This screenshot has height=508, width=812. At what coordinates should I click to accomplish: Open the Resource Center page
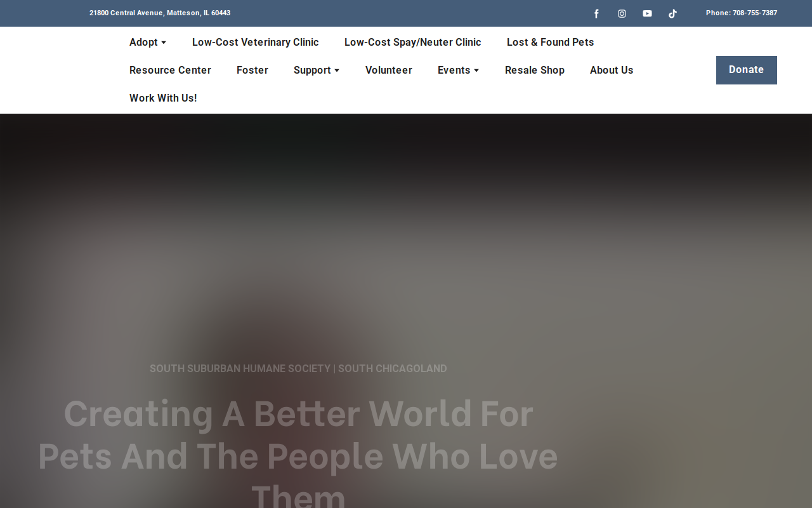click(170, 70)
